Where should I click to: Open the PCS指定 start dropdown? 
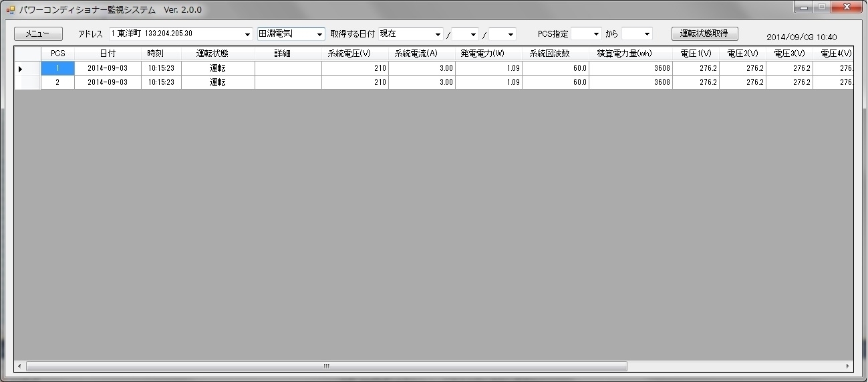(x=596, y=34)
